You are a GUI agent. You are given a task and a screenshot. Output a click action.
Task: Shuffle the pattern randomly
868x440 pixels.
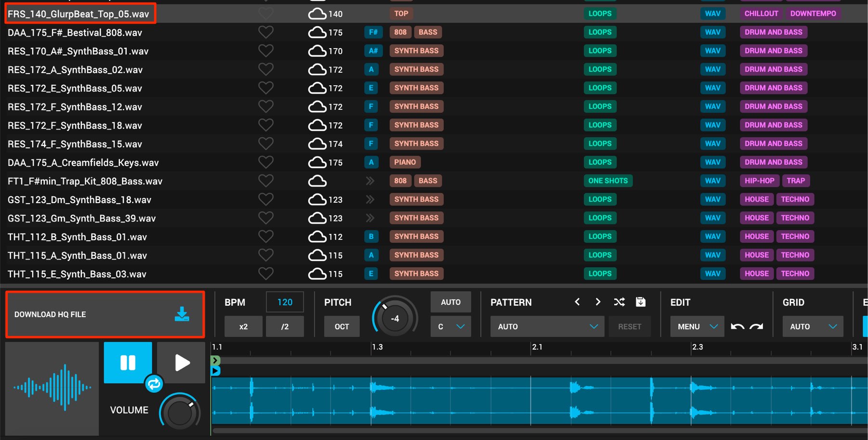point(619,302)
